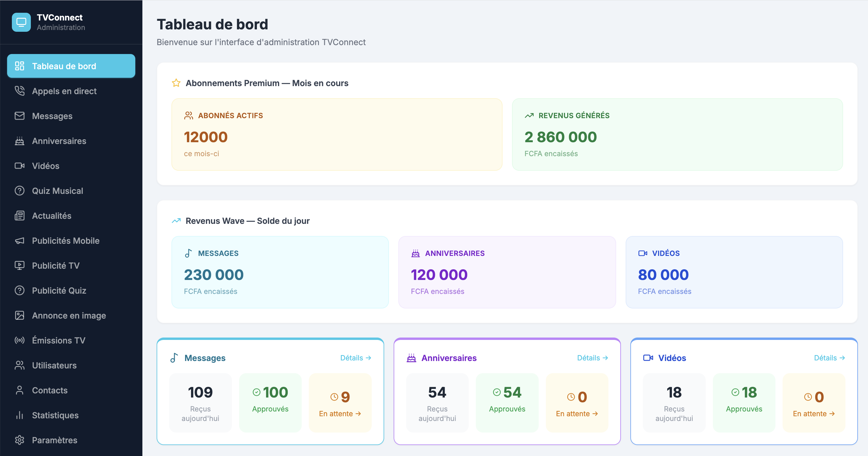This screenshot has height=456, width=868.
Task: Click the Publicité Quiz question icon
Action: click(x=20, y=291)
